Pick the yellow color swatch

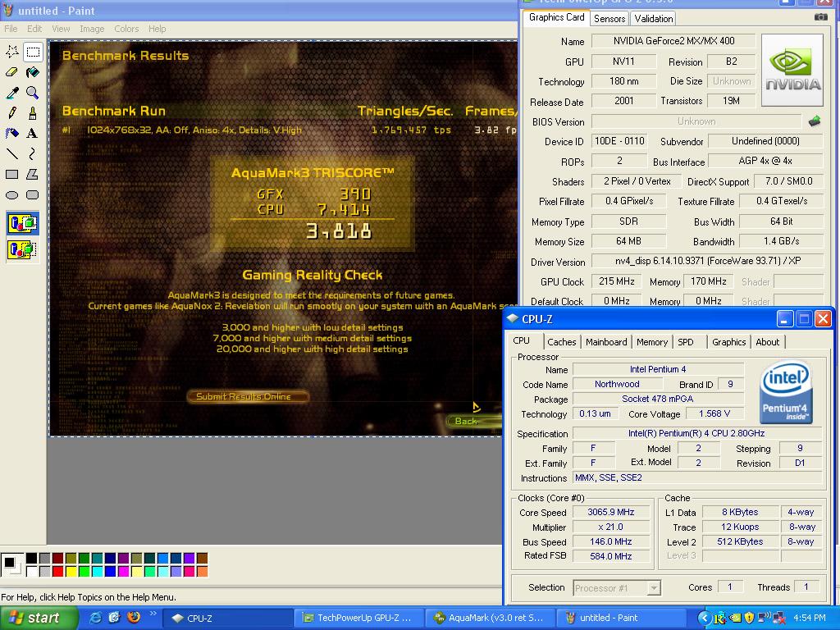click(x=71, y=571)
